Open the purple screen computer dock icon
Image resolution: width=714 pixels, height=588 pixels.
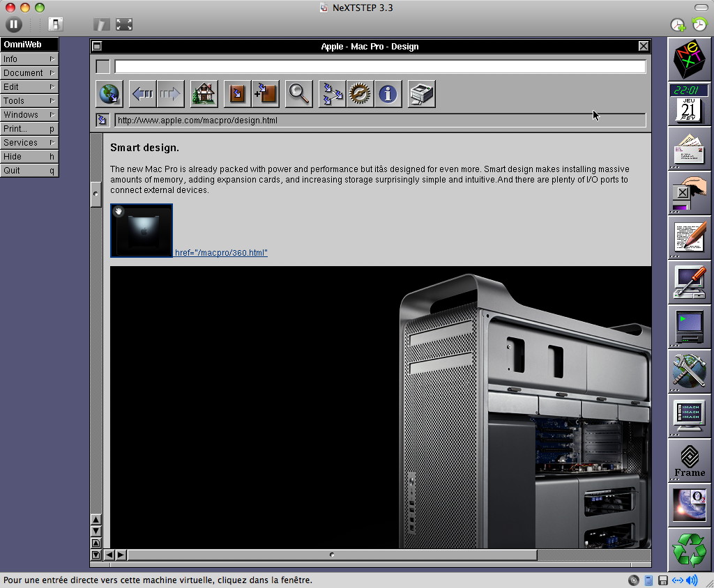(x=689, y=327)
